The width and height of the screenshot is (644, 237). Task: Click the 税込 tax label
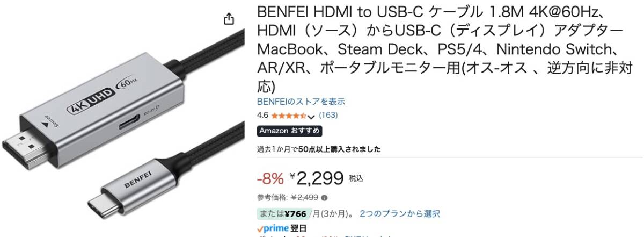coord(356,178)
